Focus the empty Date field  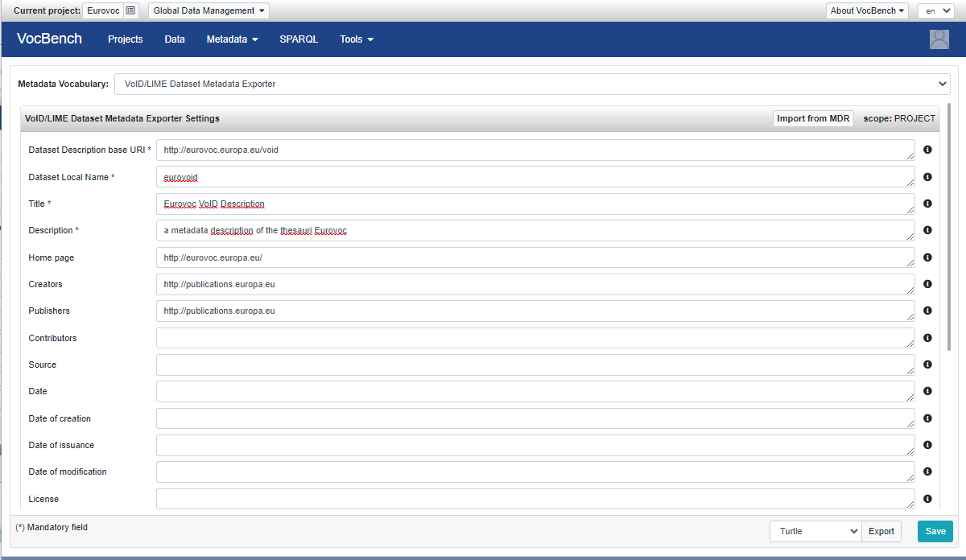click(x=535, y=391)
